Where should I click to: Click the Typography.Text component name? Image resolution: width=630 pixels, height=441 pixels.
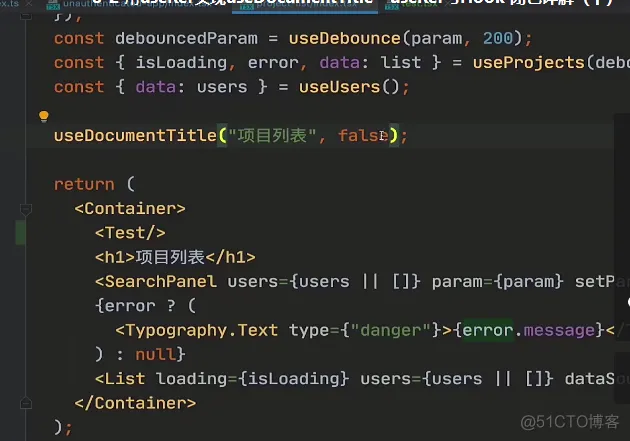pyautogui.click(x=201, y=331)
